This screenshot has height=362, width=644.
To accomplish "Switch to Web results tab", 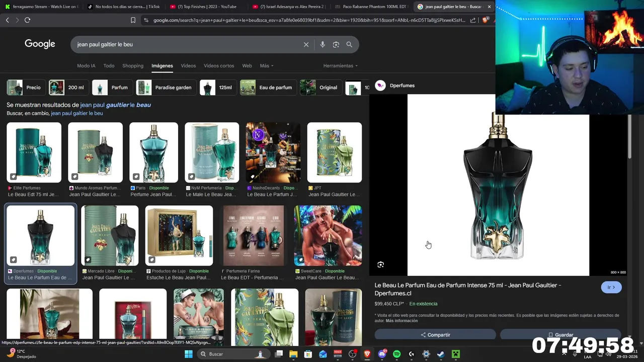I will coord(247,66).
